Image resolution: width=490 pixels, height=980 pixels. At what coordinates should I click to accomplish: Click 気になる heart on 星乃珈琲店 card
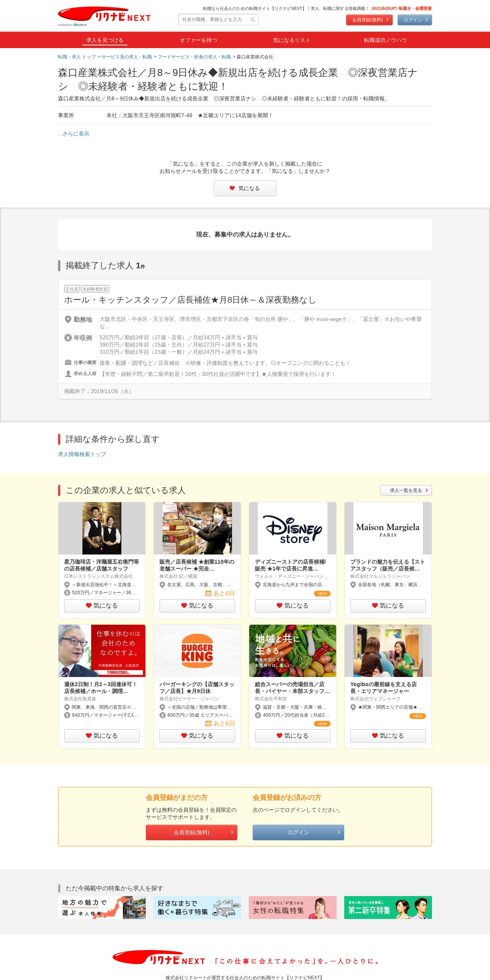tap(102, 606)
